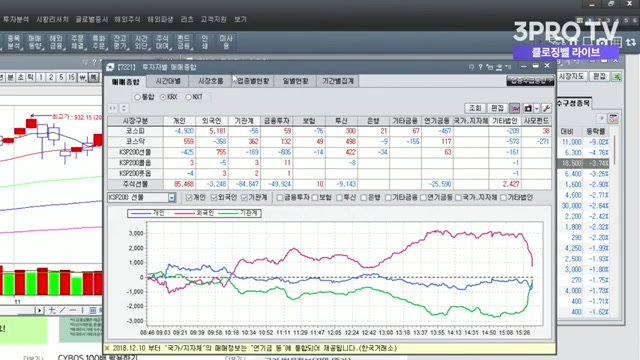The image size is (640, 360).
Task: Open the 투자분석 menu
Action: click(x=16, y=19)
